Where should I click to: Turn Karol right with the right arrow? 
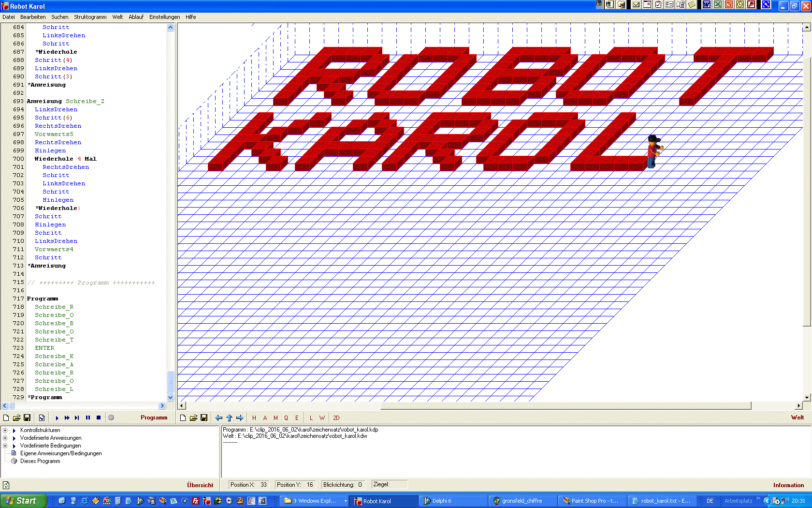click(240, 418)
